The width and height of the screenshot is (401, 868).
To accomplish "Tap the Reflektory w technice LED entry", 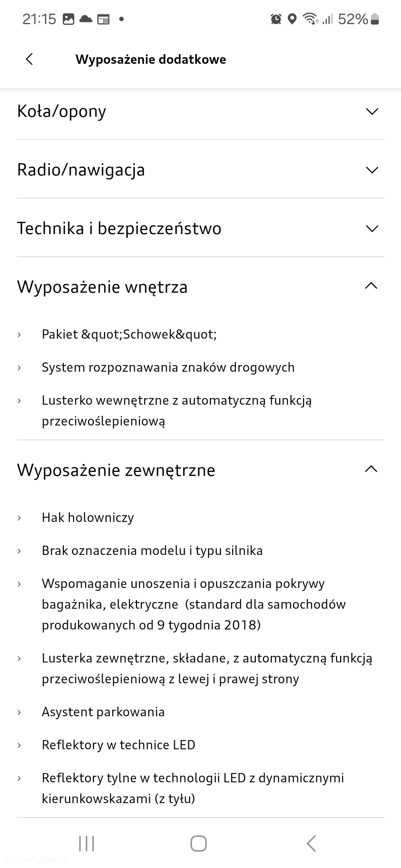I will (118, 745).
